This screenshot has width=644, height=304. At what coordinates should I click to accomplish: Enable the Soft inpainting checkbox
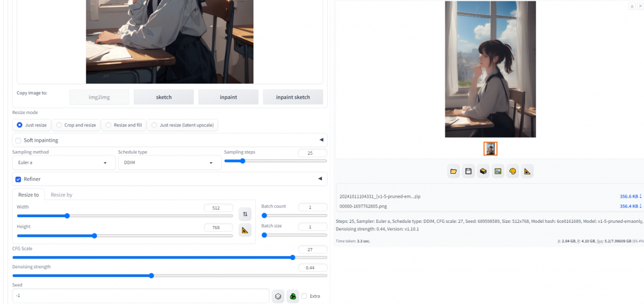[x=18, y=140]
